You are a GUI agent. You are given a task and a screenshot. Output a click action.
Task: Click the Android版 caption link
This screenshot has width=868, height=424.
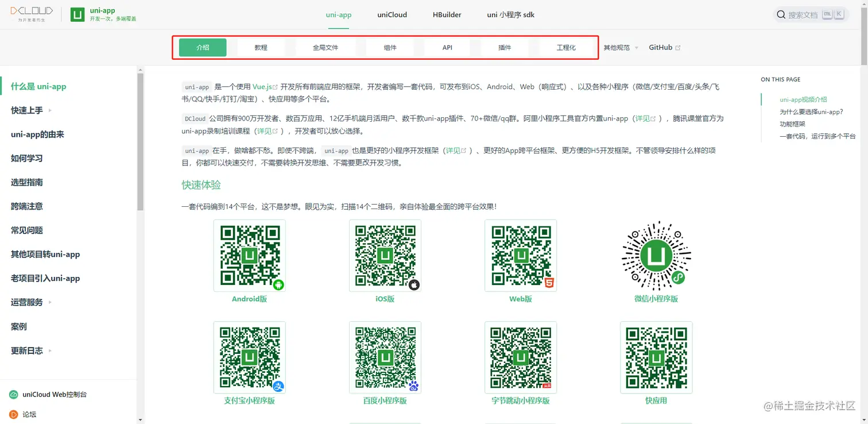[x=249, y=299]
